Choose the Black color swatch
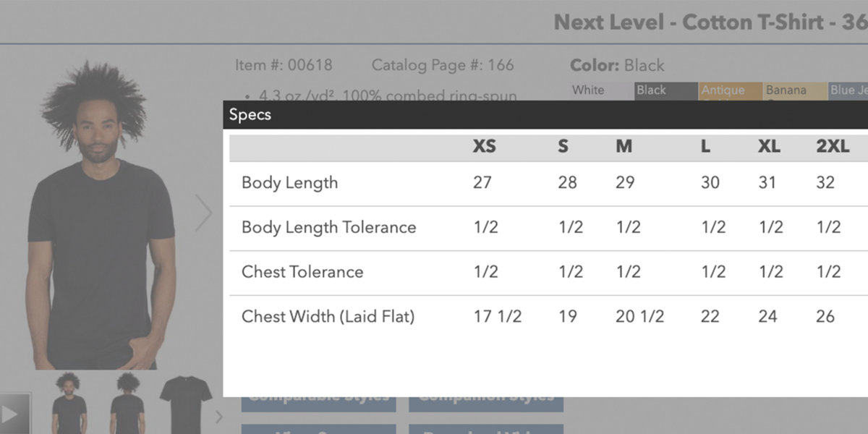The width and height of the screenshot is (868, 434). (665, 90)
